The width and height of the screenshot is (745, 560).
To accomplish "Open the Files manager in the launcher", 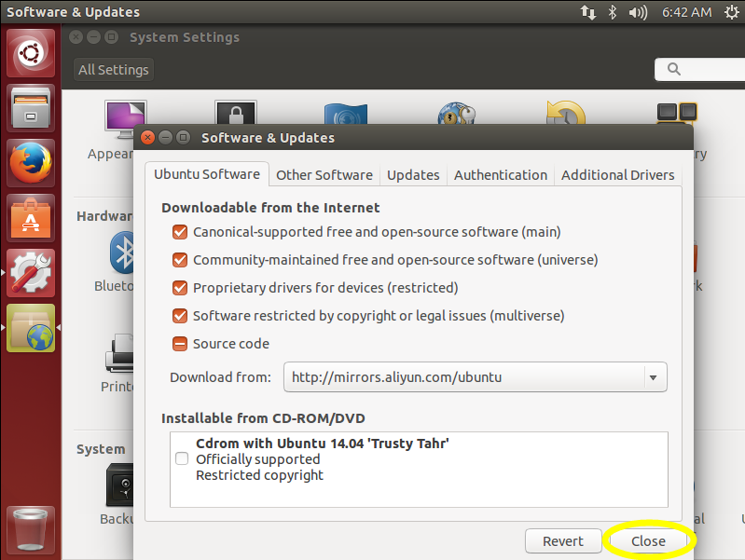I will pyautogui.click(x=31, y=108).
